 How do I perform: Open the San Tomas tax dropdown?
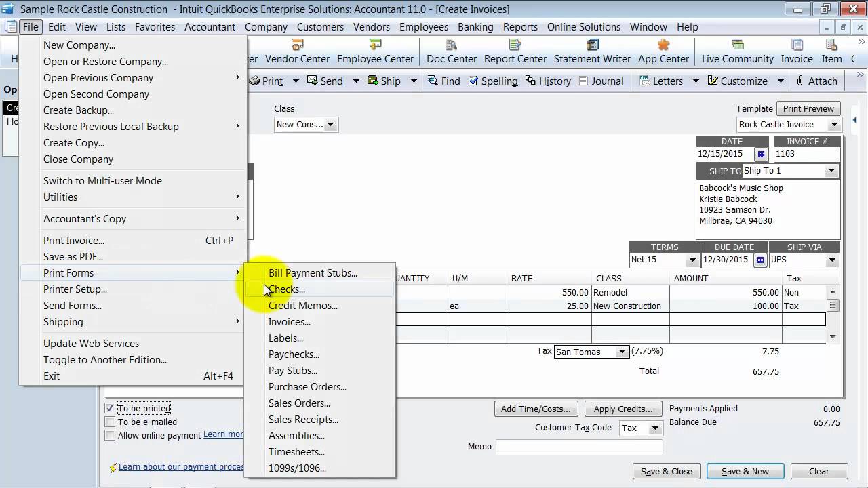[621, 352]
